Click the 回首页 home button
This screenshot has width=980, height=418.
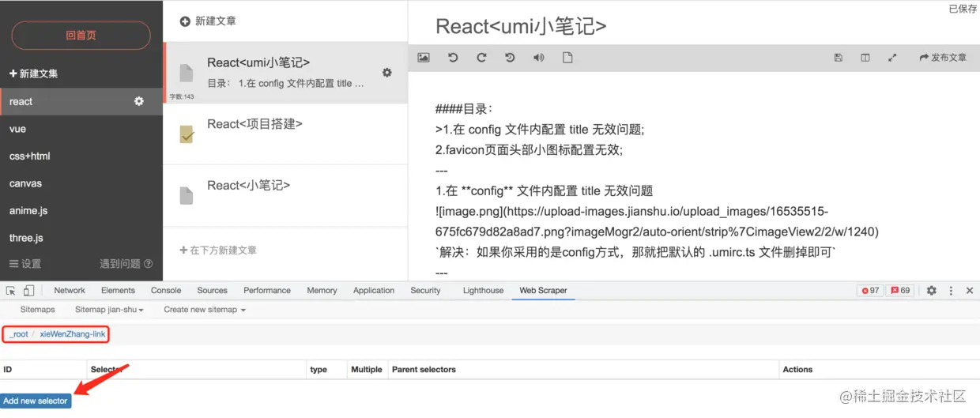(x=81, y=36)
